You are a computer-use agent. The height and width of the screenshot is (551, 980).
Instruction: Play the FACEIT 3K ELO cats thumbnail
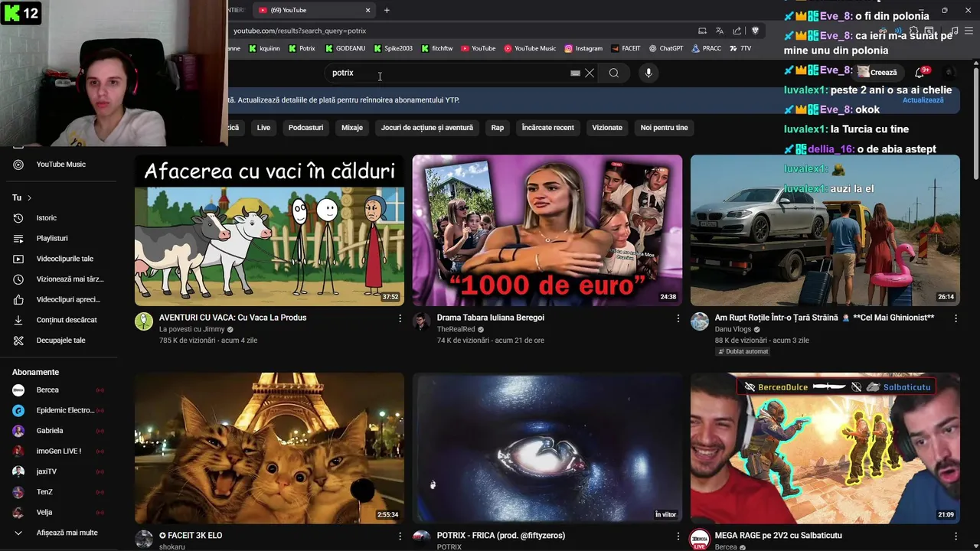[x=269, y=448]
